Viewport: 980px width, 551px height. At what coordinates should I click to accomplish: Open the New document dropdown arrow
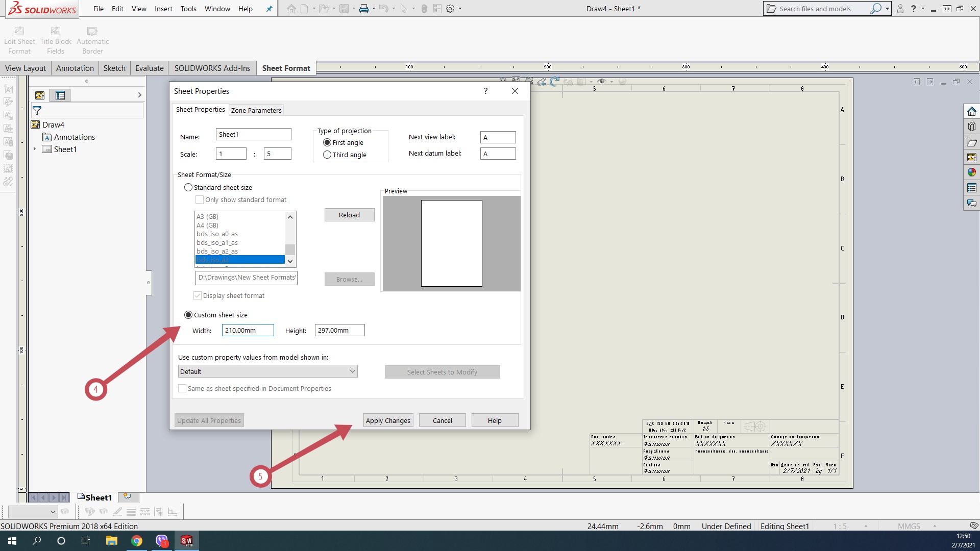click(313, 9)
